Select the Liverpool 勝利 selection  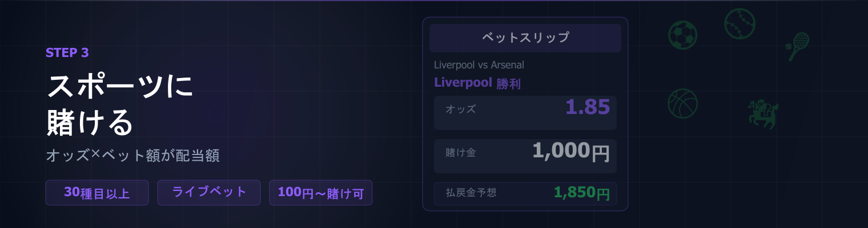click(477, 83)
